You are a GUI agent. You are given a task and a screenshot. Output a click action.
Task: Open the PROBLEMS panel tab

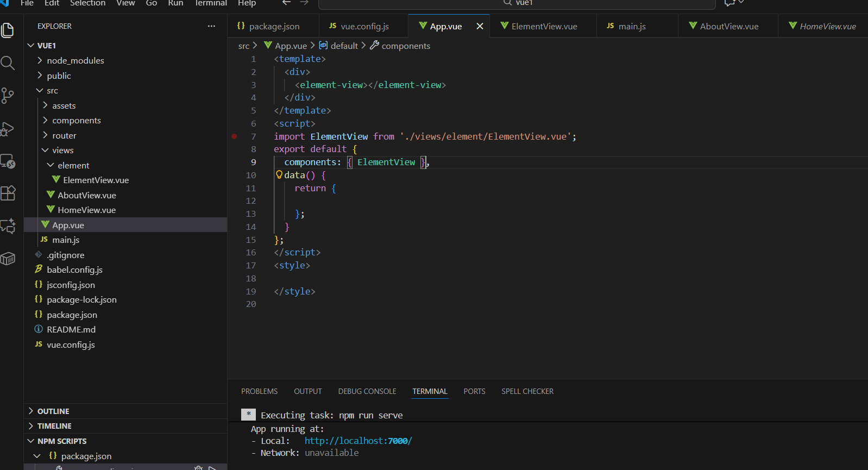click(259, 391)
